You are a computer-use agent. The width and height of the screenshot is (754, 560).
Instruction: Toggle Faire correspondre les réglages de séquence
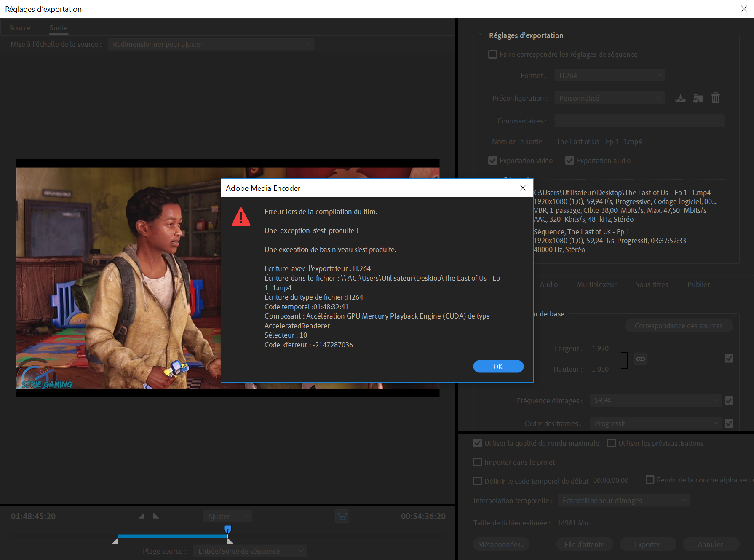pyautogui.click(x=492, y=54)
